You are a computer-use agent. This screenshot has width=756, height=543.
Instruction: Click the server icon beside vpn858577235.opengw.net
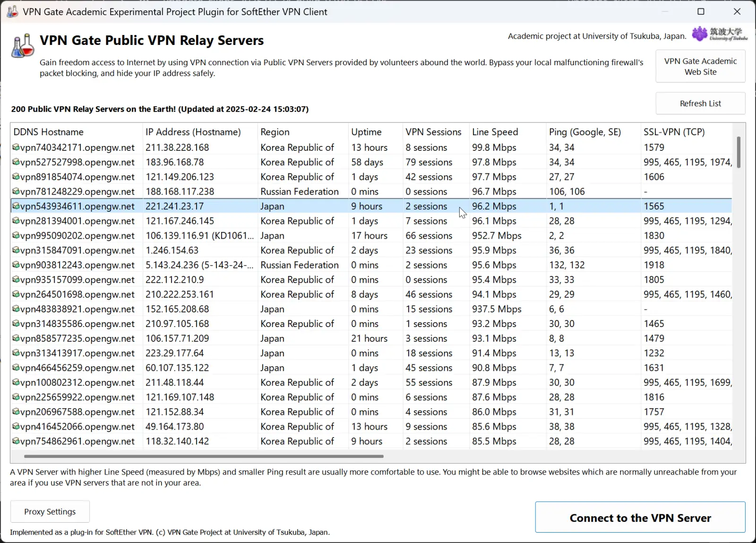point(16,338)
